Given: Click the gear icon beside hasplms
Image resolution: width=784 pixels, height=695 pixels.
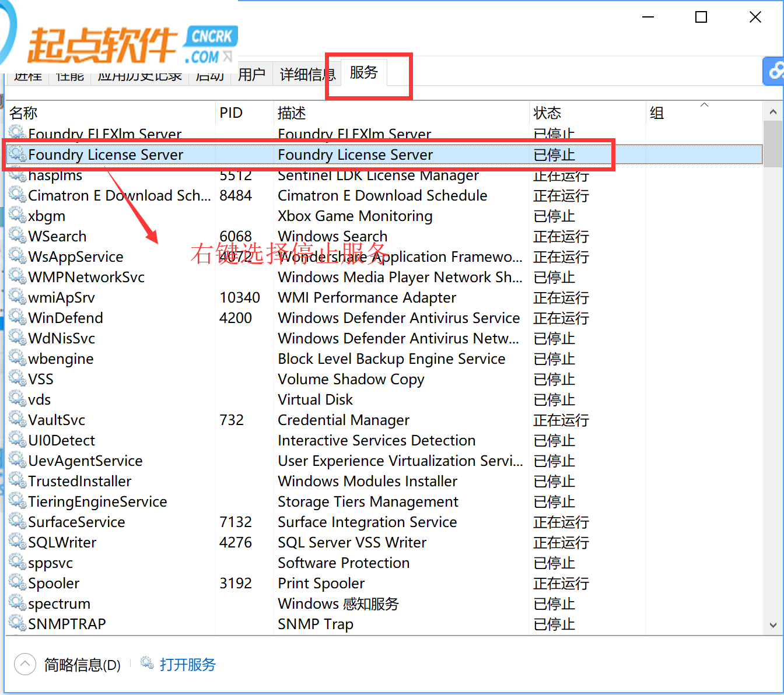Looking at the screenshot, I should point(17,174).
